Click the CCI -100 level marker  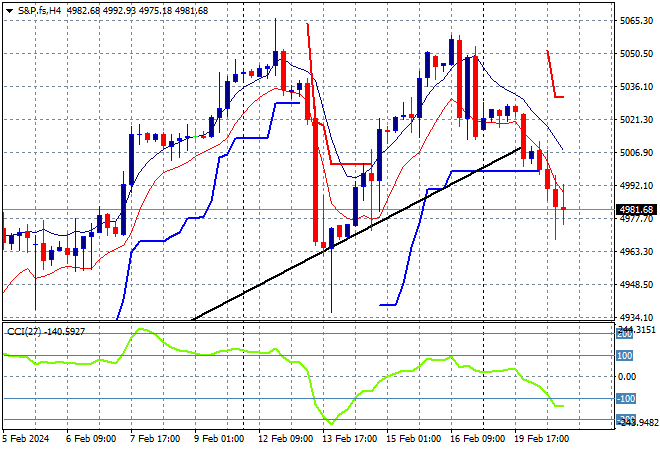point(625,399)
